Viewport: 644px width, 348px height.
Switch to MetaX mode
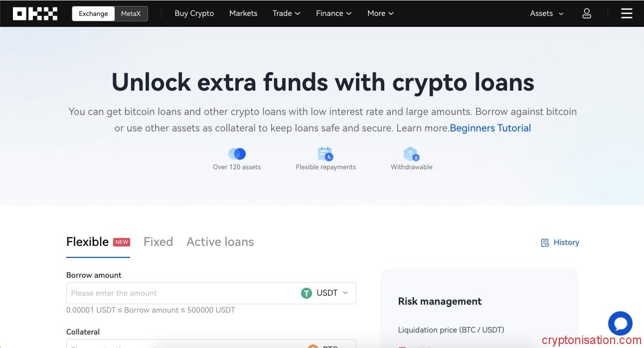(131, 13)
